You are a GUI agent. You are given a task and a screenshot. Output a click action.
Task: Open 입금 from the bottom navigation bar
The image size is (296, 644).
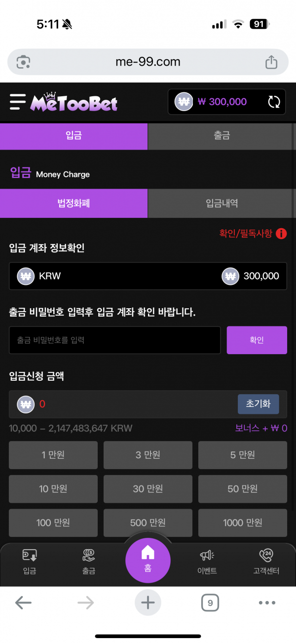click(x=30, y=562)
